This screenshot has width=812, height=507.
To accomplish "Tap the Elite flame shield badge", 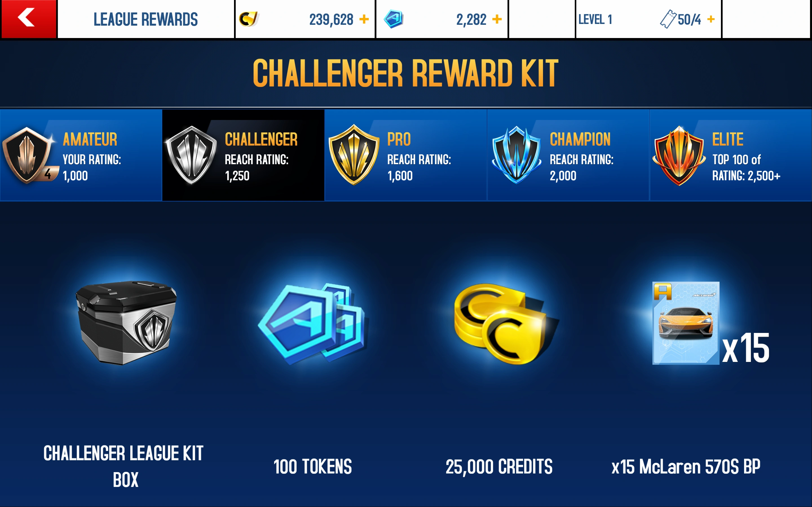I will coord(679,155).
